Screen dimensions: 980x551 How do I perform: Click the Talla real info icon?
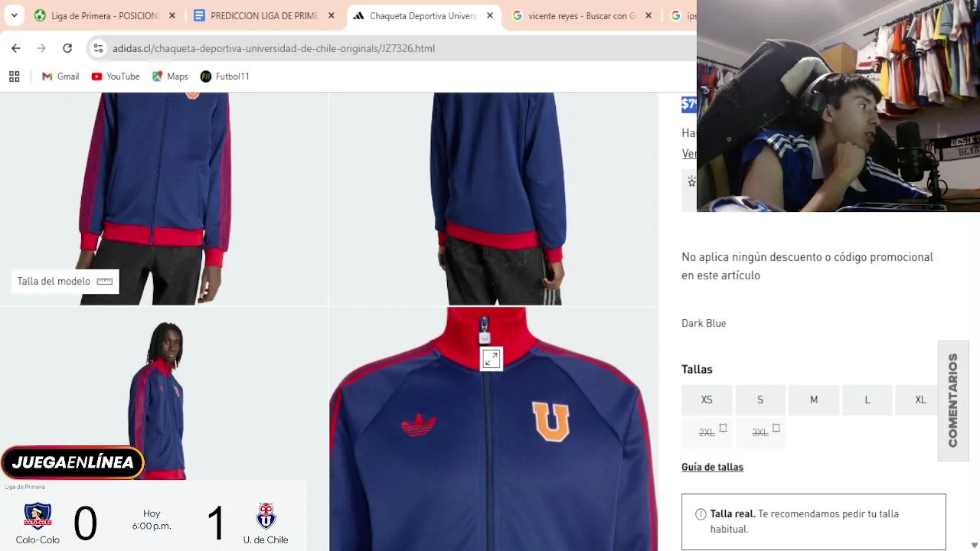pos(701,514)
